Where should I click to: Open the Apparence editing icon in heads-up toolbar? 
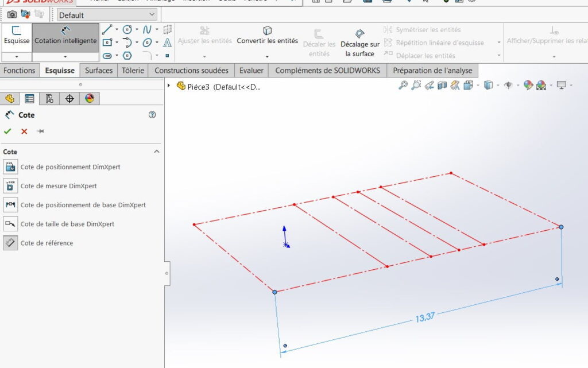[529, 85]
